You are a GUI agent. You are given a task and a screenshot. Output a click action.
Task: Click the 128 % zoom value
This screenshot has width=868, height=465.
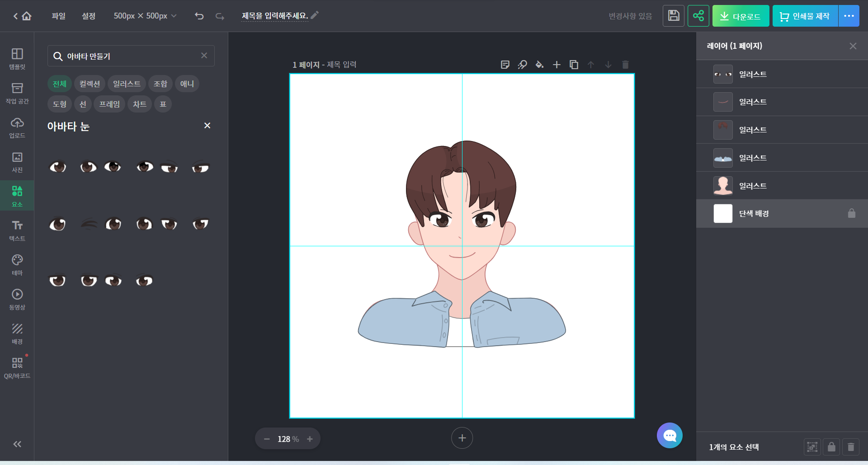click(288, 439)
